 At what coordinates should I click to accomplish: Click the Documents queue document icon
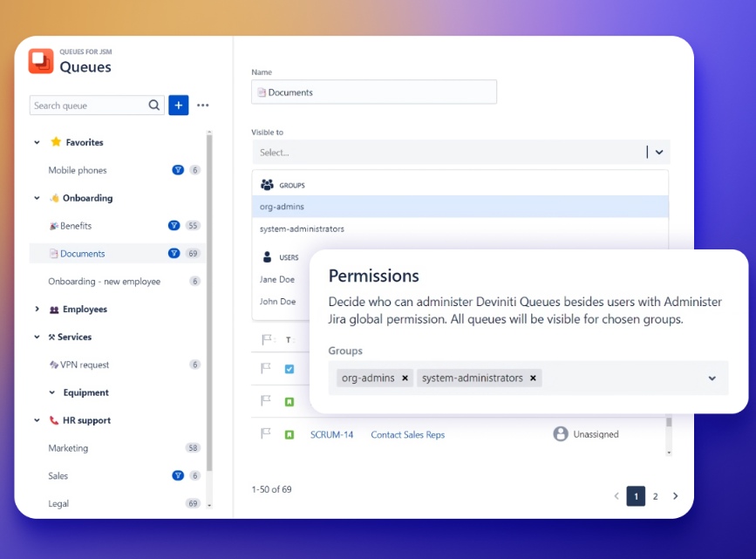[54, 253]
